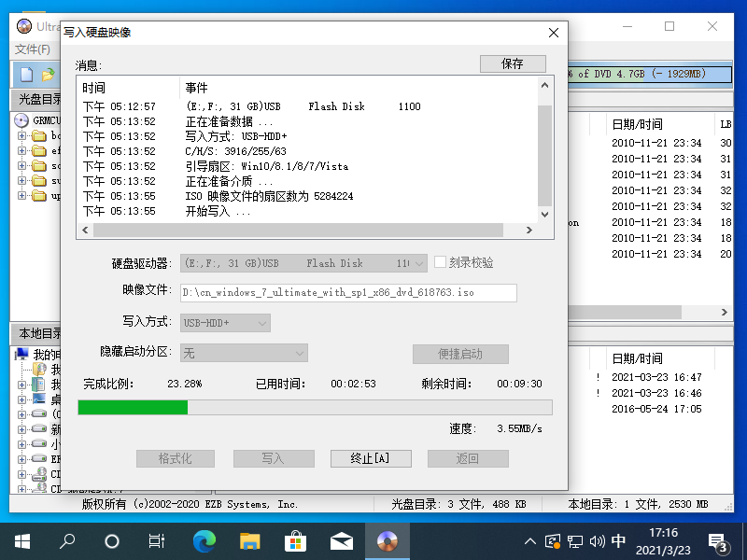The image size is (747, 560).
Task: Click the volume icon in system tray
Action: click(598, 541)
